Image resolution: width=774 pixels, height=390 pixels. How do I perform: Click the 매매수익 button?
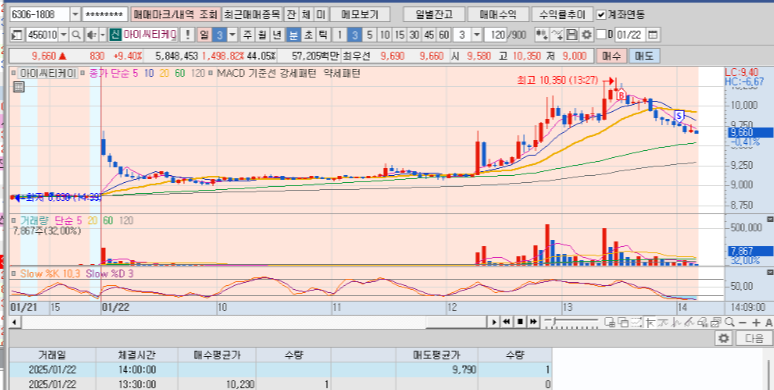click(498, 15)
